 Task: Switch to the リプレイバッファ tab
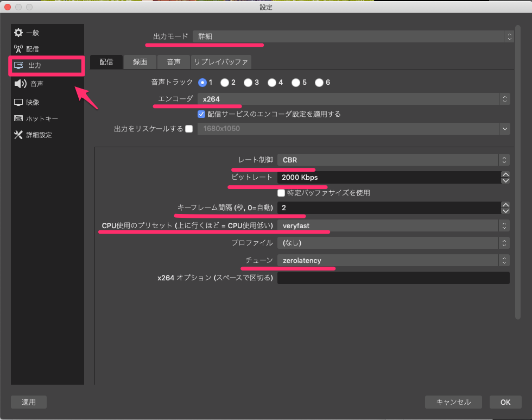(x=221, y=62)
